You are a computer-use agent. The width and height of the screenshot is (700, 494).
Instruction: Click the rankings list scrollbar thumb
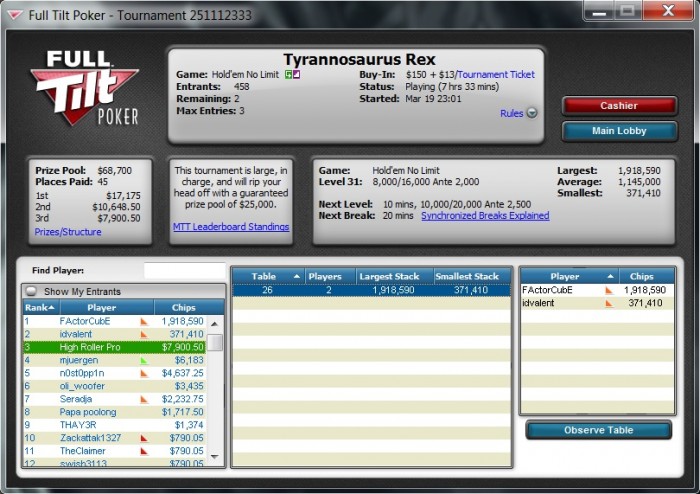(x=216, y=342)
